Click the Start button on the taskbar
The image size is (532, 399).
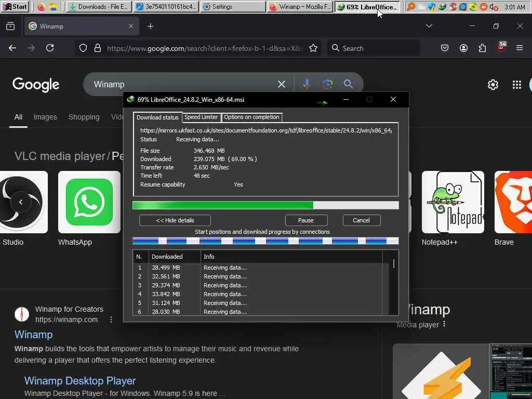(x=15, y=6)
